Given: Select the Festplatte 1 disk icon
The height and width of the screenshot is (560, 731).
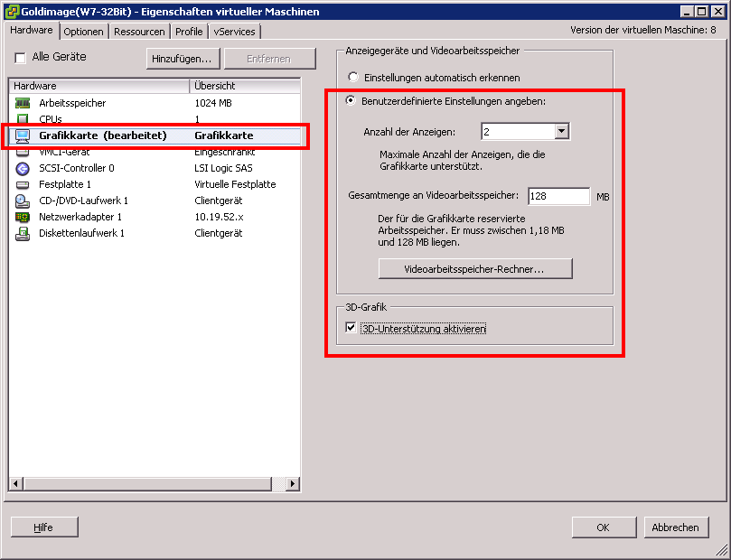Looking at the screenshot, I should [23, 184].
